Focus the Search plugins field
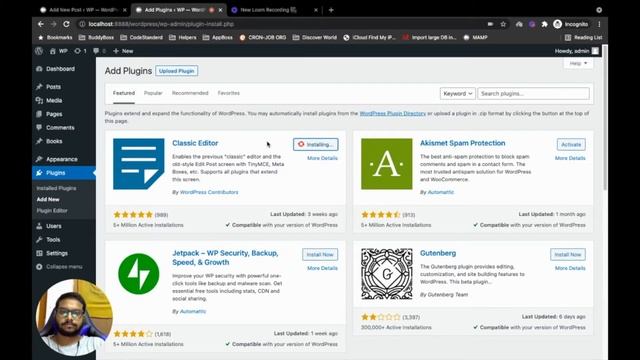 [533, 93]
